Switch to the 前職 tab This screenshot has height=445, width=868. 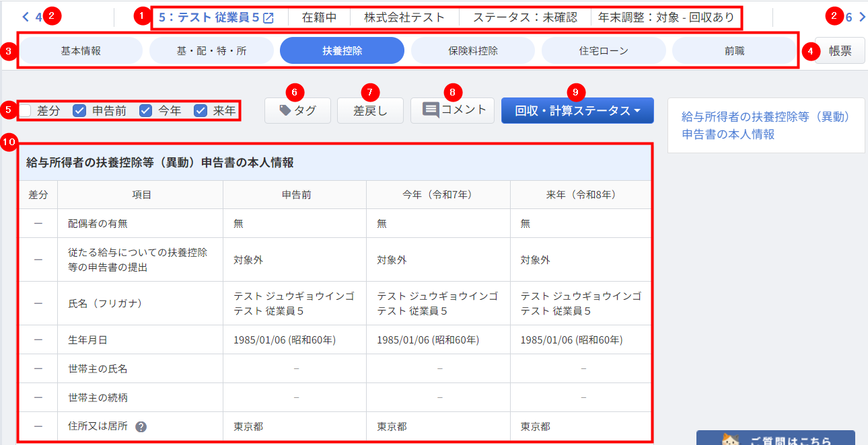click(734, 50)
